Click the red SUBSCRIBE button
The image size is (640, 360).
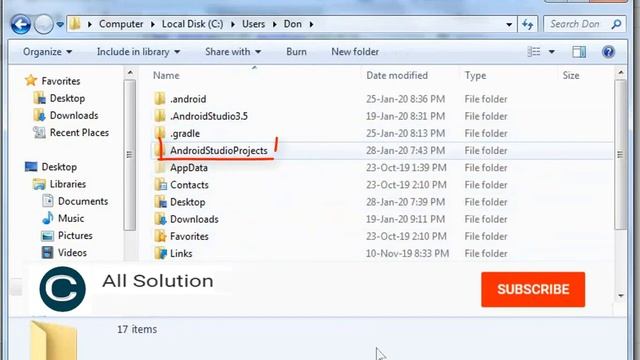coord(533,289)
